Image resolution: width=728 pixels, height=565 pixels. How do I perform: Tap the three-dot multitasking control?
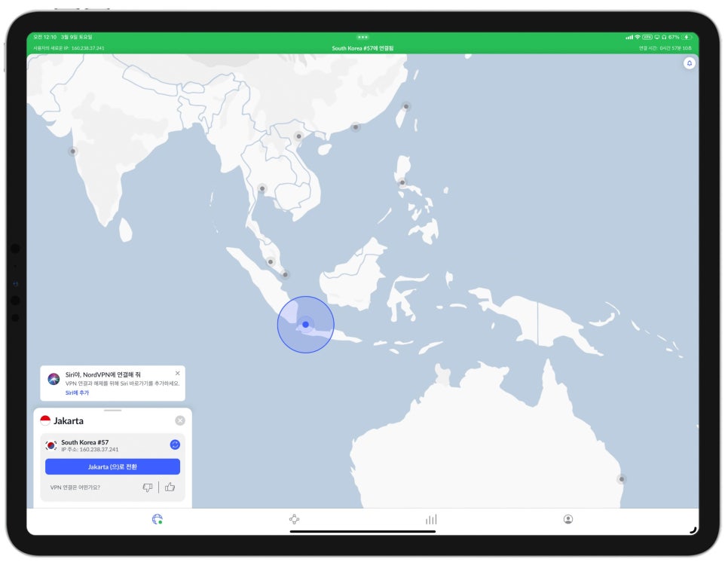[362, 37]
